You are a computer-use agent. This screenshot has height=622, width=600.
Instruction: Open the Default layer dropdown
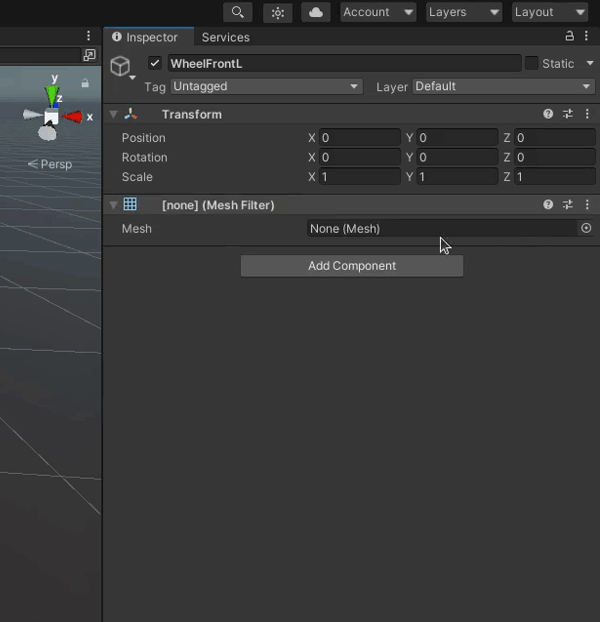(503, 87)
